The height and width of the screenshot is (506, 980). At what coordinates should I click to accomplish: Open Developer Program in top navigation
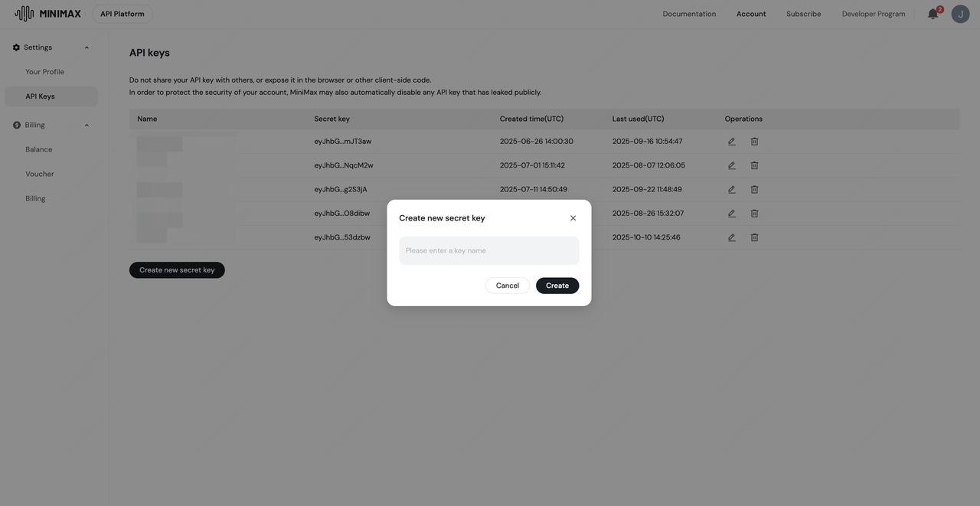coord(873,14)
